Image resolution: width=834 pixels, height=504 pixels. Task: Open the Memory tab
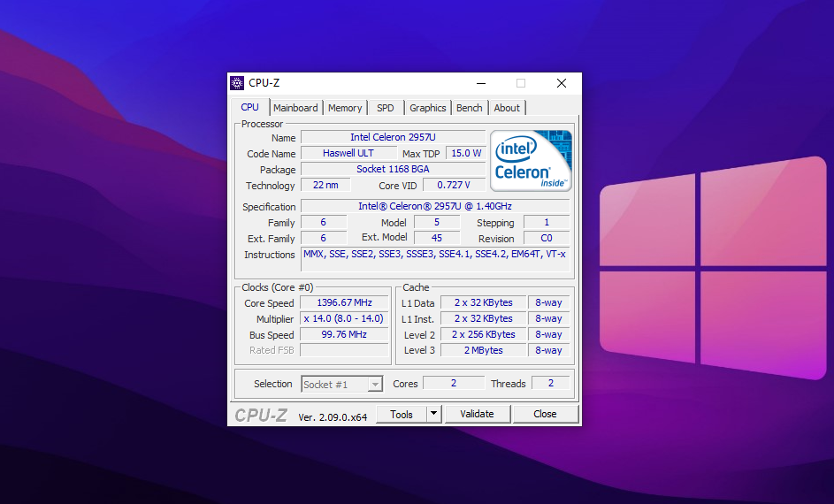pos(345,108)
